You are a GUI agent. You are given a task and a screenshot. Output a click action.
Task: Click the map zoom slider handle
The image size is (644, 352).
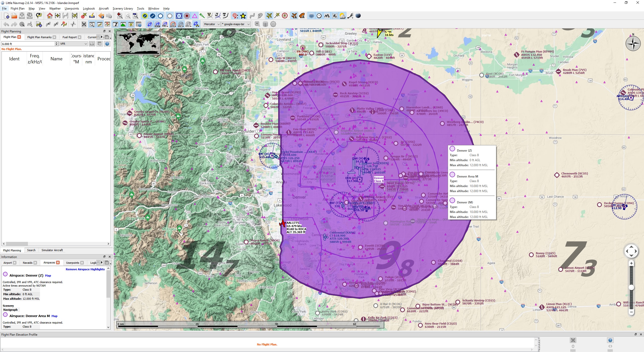631,287
